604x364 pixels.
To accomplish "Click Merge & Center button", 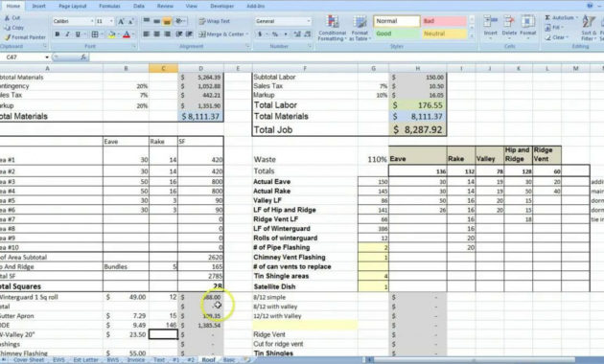I will coord(221,34).
